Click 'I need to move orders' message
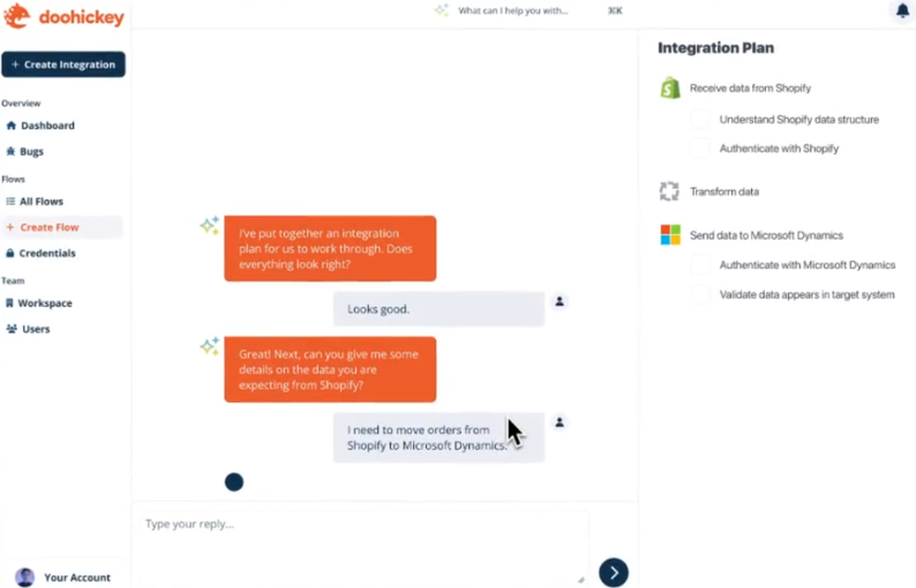 click(439, 438)
